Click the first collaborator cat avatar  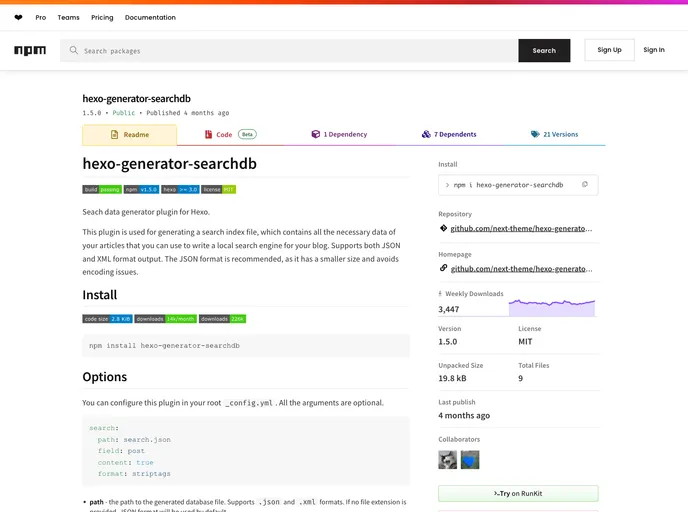447,460
